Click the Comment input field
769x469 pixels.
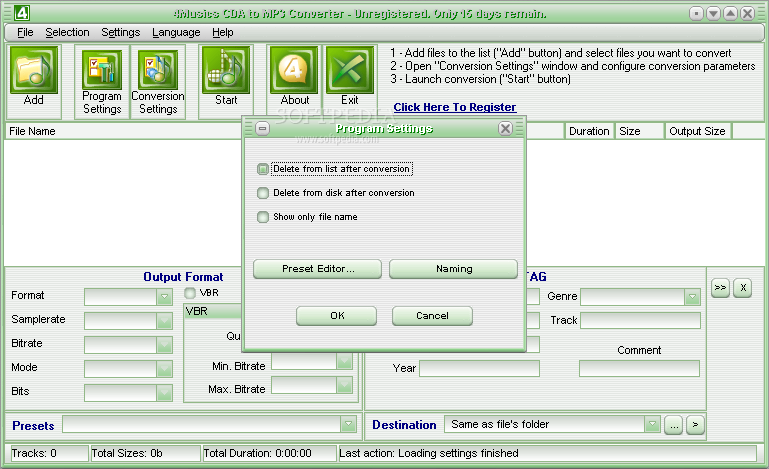pyautogui.click(x=639, y=368)
